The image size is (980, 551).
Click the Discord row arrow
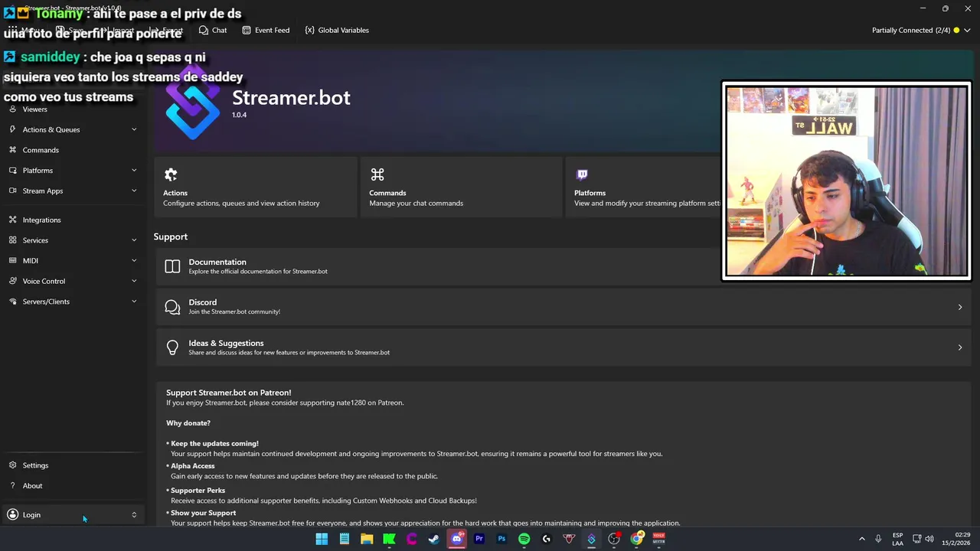pos(960,307)
